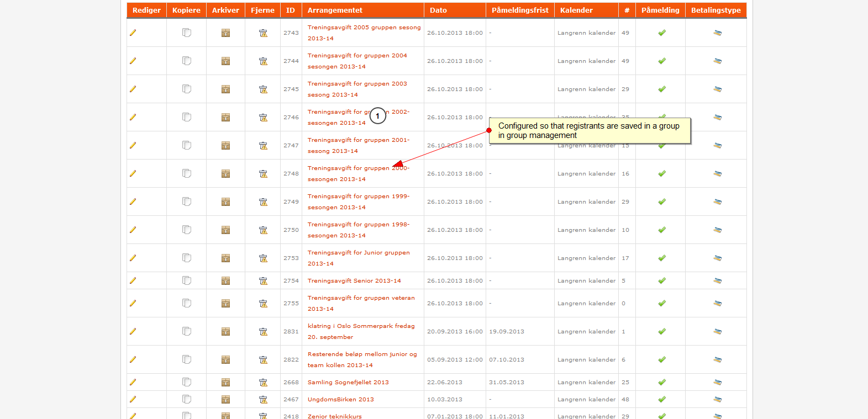Screen dimensions: 868x419
Task: Open Resterende beløp mellom junior event
Action: [x=362, y=359]
